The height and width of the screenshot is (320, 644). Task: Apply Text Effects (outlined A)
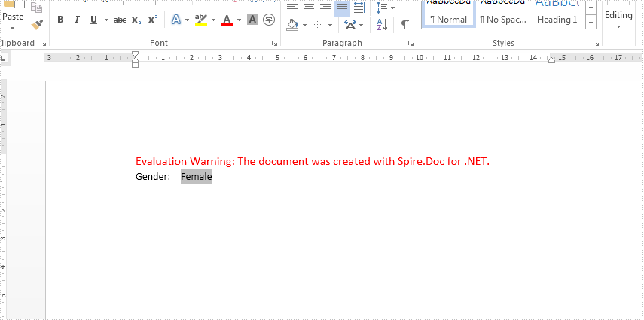[x=176, y=20]
